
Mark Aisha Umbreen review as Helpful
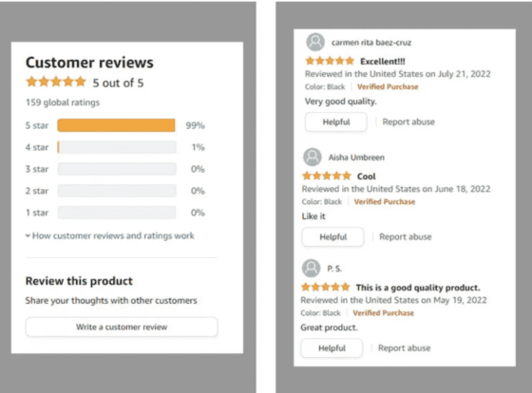click(332, 236)
